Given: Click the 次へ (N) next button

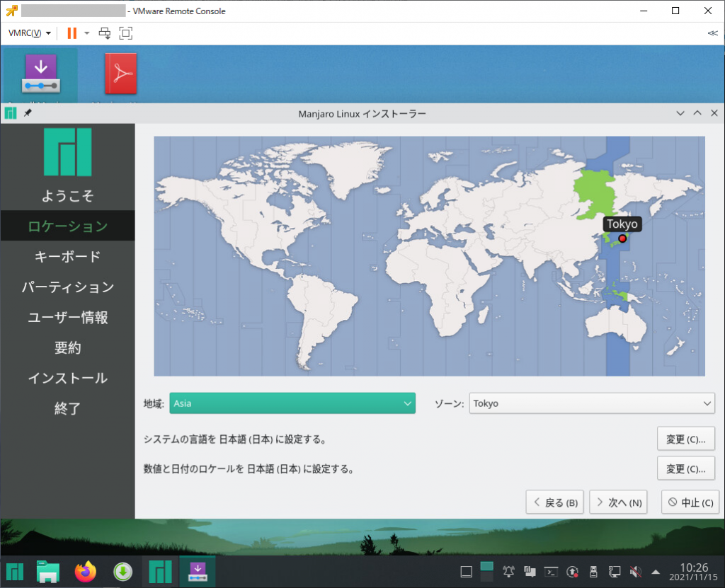Looking at the screenshot, I should point(619,502).
